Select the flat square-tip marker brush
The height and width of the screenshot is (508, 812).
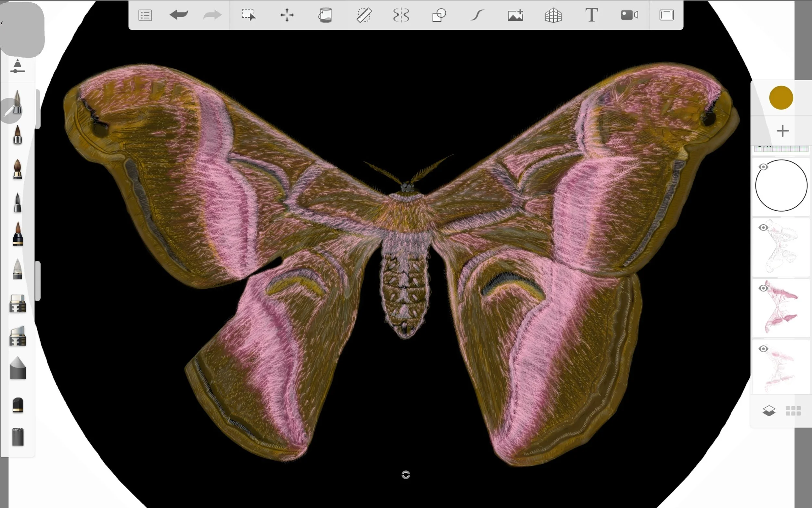(x=18, y=304)
